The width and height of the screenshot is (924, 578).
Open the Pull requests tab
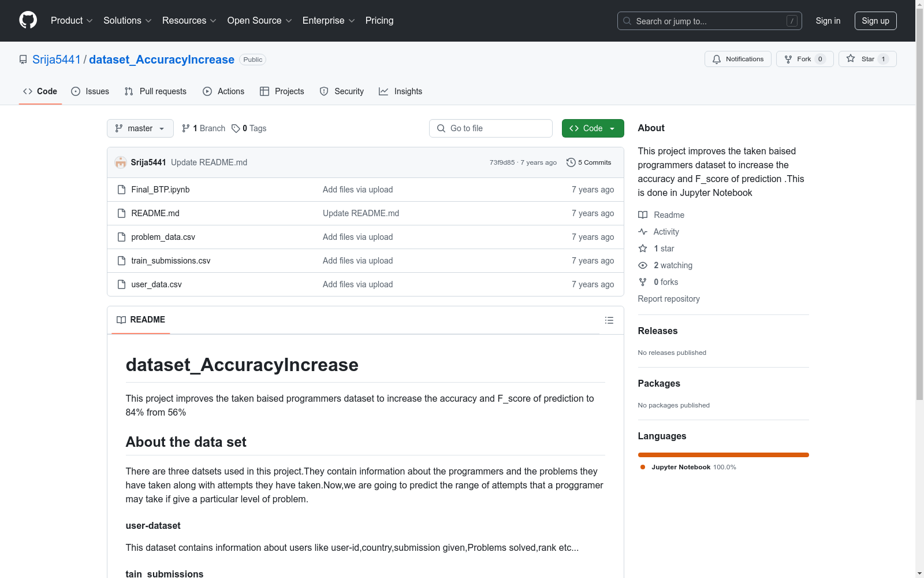point(155,91)
